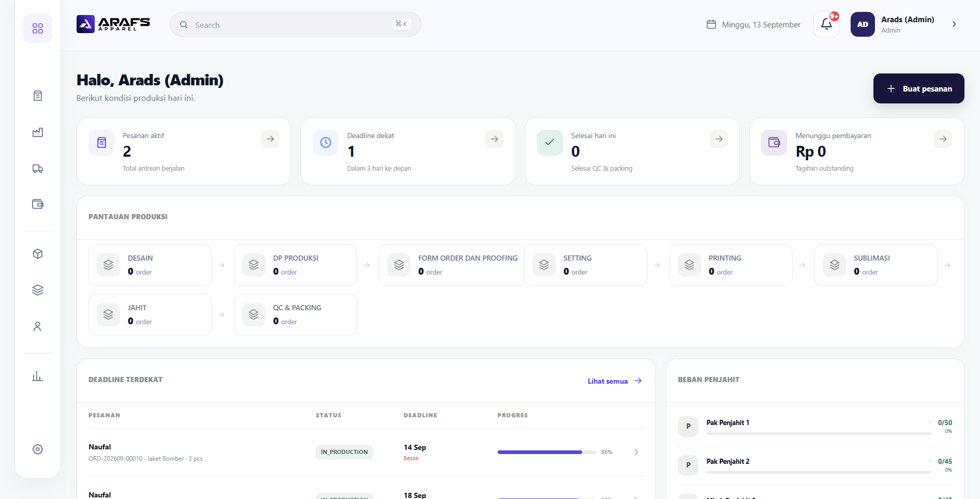The image size is (980, 499).
Task: Open the factory production icon in sidebar
Action: pyautogui.click(x=38, y=132)
